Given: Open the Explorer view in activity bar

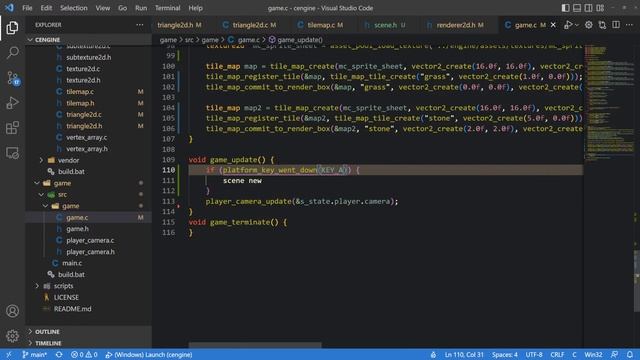Looking at the screenshot, I should pyautogui.click(x=12, y=28).
